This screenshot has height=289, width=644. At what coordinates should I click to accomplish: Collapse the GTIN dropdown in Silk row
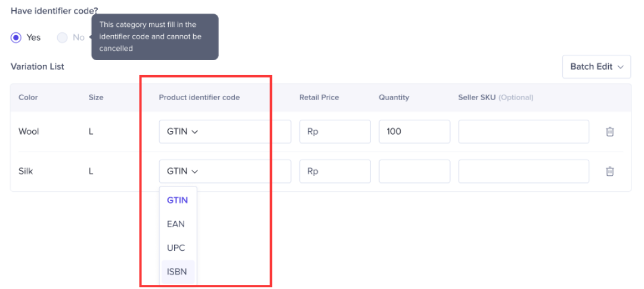point(182,171)
